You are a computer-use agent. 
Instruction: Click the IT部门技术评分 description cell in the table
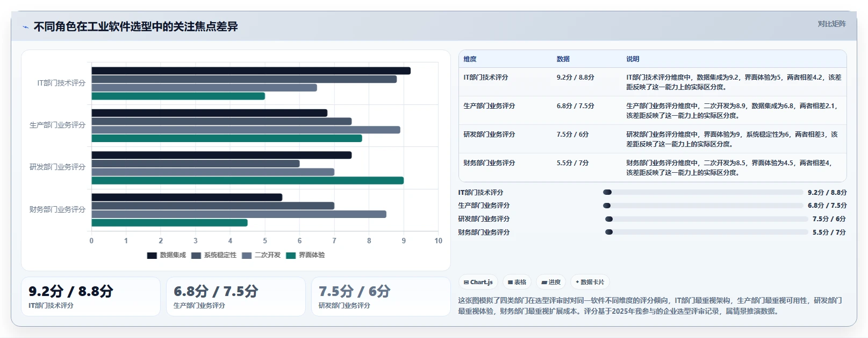coord(734,82)
